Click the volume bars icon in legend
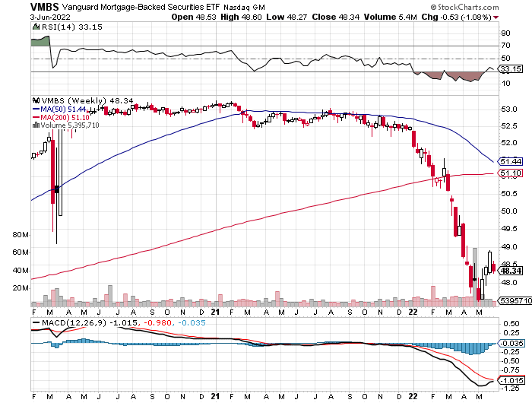 click(36, 125)
